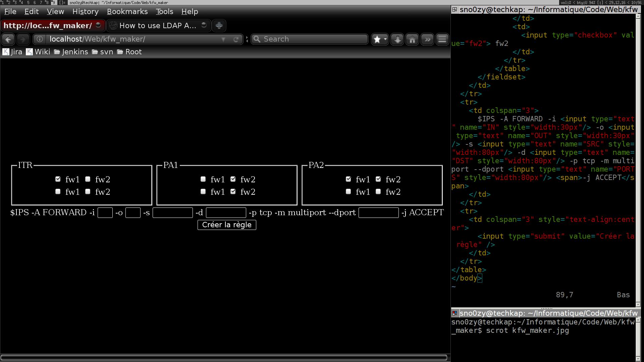This screenshot has height=362, width=644.
Task: Click the upper terminal window title icon
Action: (x=454, y=9)
